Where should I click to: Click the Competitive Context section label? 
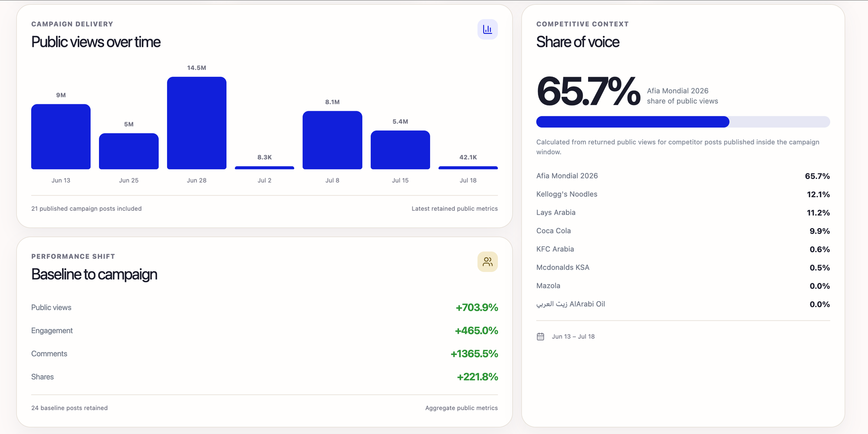pyautogui.click(x=582, y=24)
